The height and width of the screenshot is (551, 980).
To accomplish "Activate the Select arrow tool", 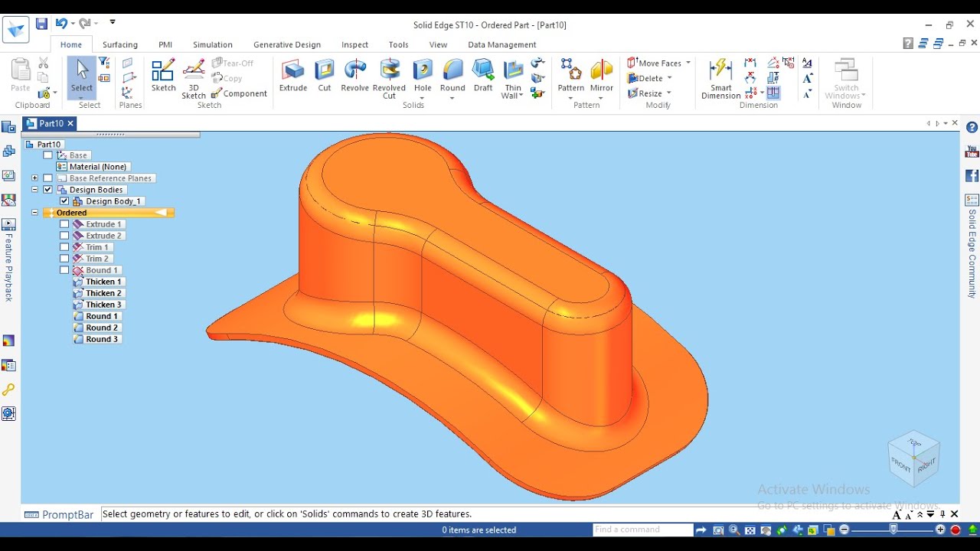I will [x=82, y=77].
